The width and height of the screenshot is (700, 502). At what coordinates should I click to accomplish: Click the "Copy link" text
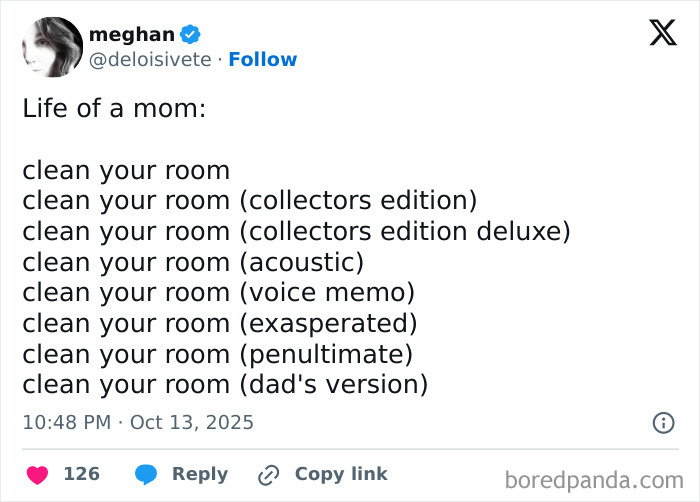(x=340, y=474)
